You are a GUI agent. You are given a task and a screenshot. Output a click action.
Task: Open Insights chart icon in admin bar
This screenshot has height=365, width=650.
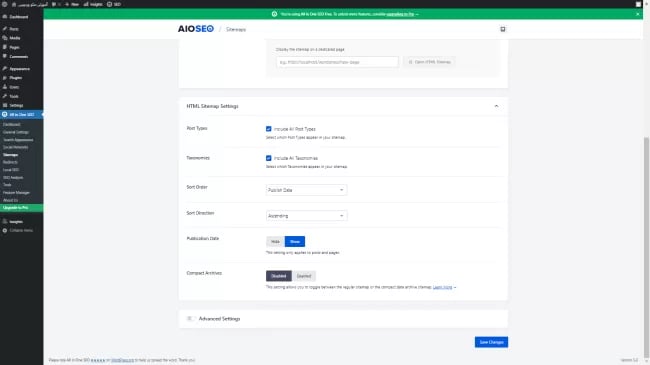coord(86,4)
